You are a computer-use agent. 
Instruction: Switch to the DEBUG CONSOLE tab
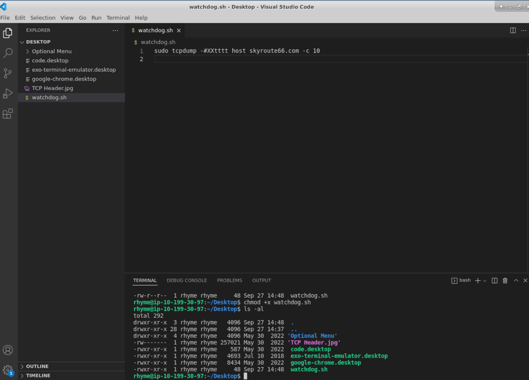187,280
